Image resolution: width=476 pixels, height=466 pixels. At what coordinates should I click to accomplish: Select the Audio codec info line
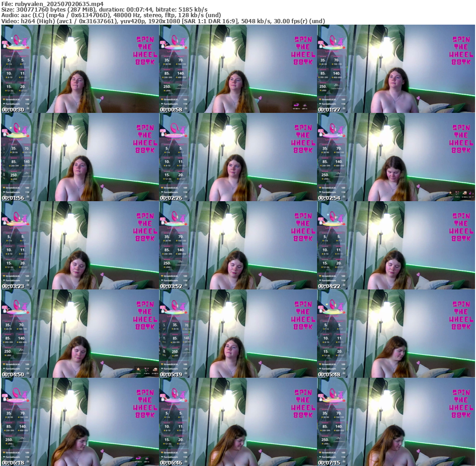[x=111, y=15]
